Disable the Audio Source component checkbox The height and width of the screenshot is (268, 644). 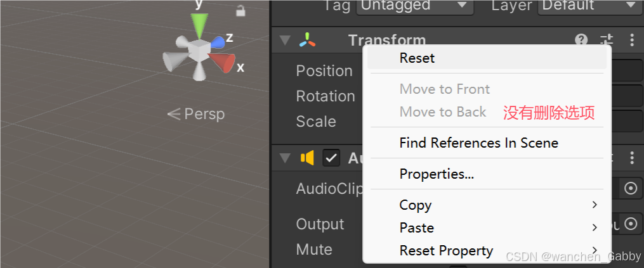331,158
